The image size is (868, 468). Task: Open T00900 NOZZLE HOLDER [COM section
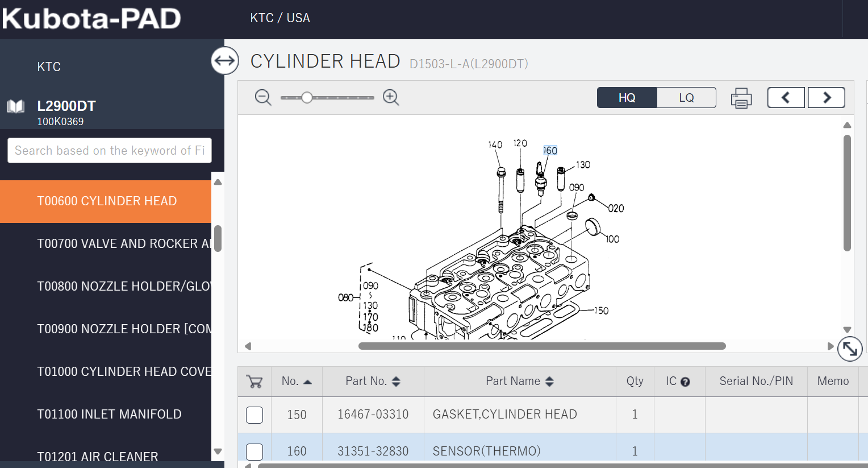[106, 329]
